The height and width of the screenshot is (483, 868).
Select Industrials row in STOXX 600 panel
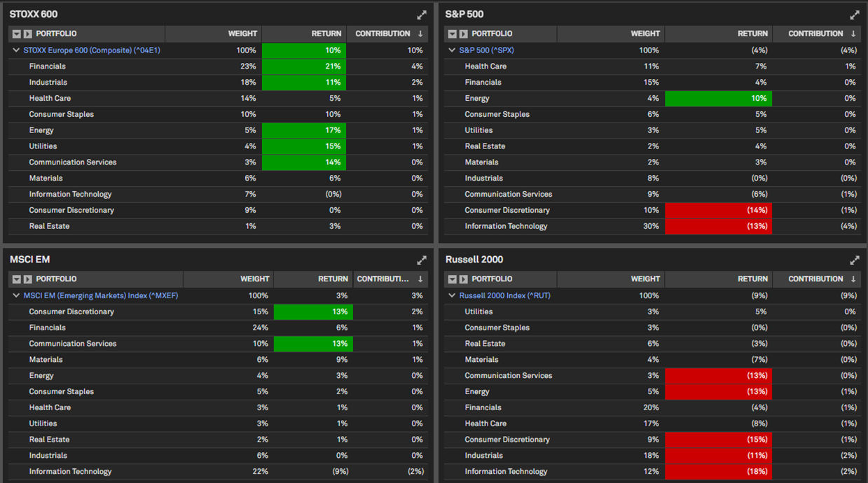pyautogui.click(x=219, y=83)
